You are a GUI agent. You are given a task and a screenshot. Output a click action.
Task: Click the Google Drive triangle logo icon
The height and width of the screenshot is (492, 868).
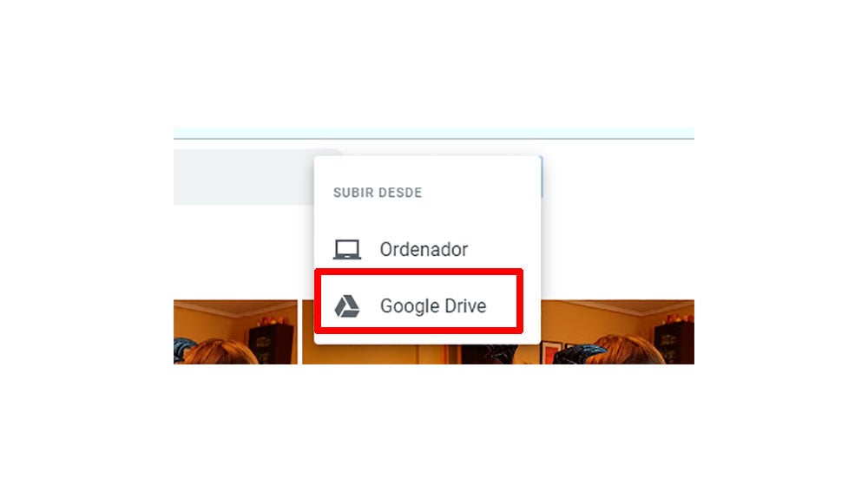pos(347,306)
